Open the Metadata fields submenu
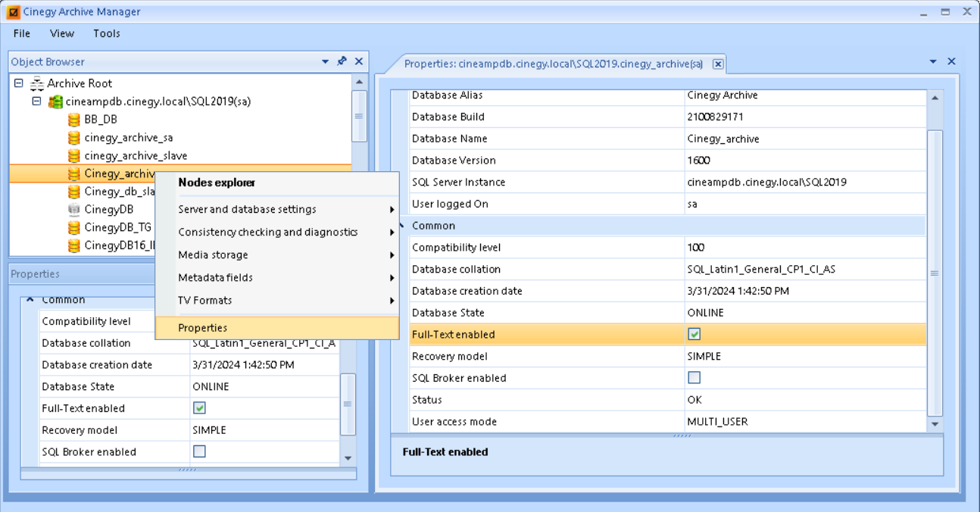 (277, 278)
